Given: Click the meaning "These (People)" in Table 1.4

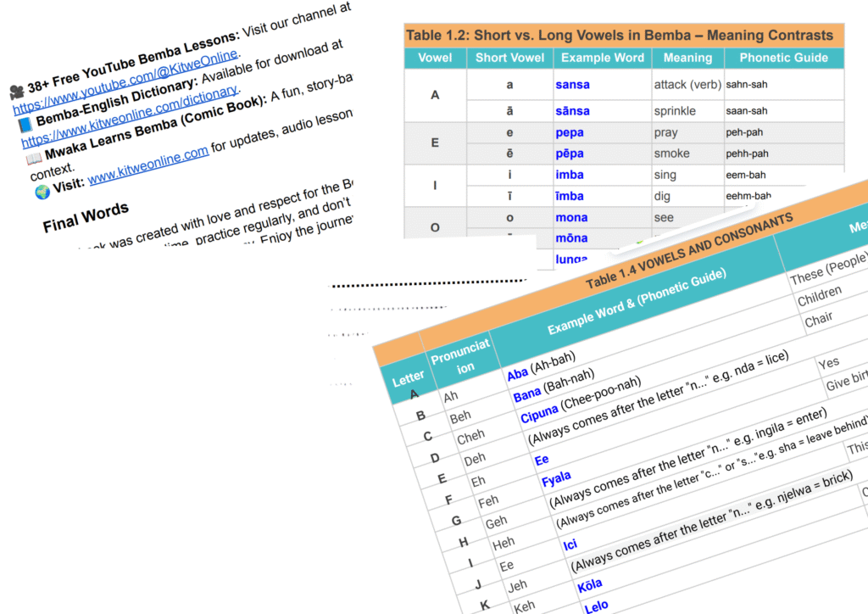Looking at the screenshot, I should (x=829, y=269).
